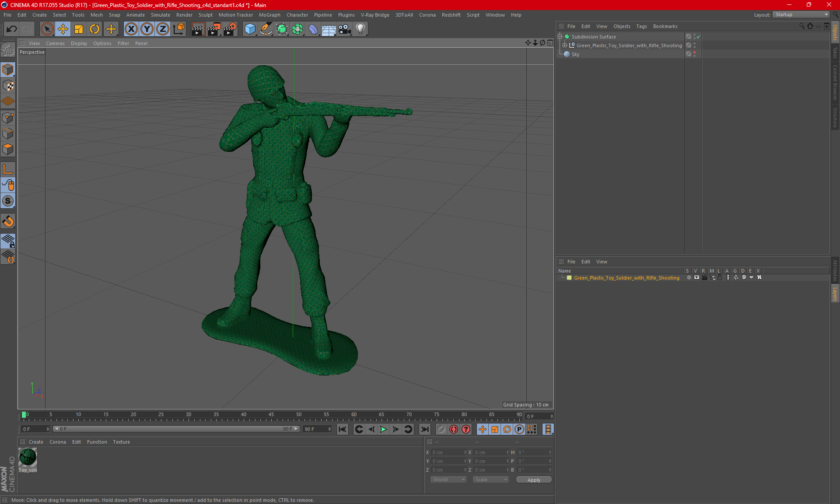Screen dimensions: 840x504
Task: Open the Camera object icon
Action: tap(344, 29)
